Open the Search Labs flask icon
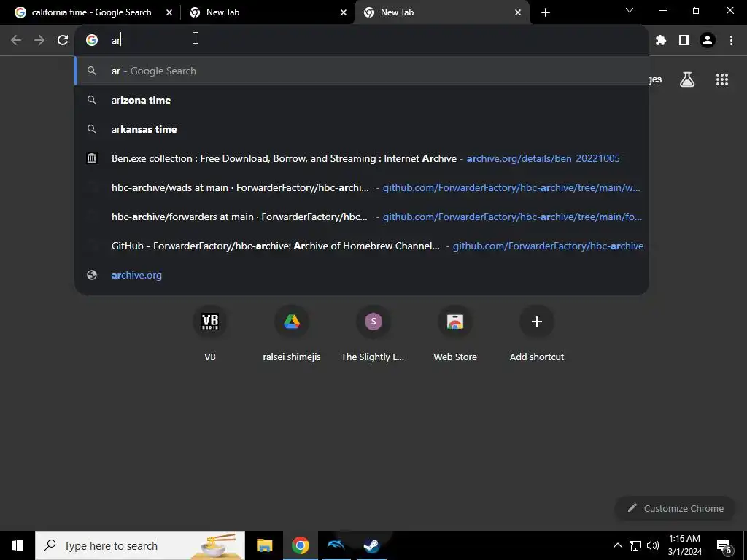Viewport: 747px width, 560px height. 687,79
